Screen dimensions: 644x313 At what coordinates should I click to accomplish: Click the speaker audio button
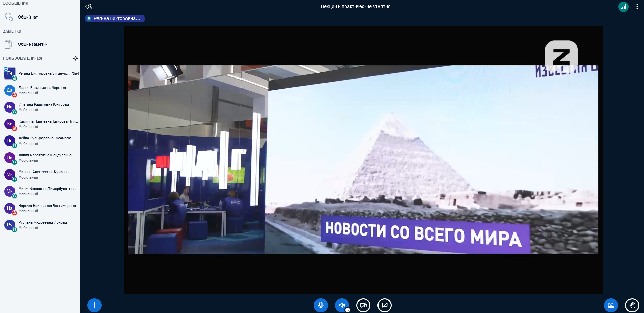341,305
